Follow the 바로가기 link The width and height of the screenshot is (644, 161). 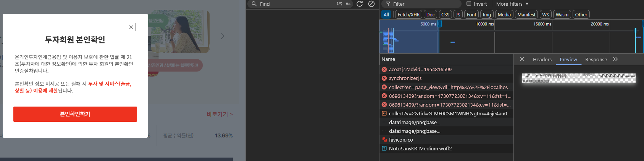click(x=220, y=114)
